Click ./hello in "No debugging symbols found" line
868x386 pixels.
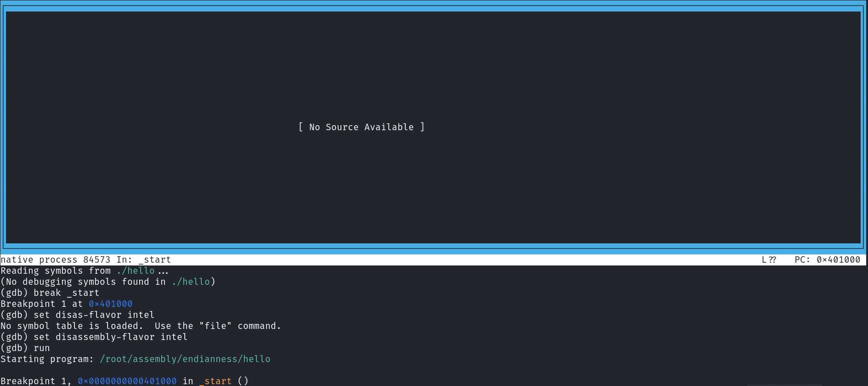[x=191, y=282]
